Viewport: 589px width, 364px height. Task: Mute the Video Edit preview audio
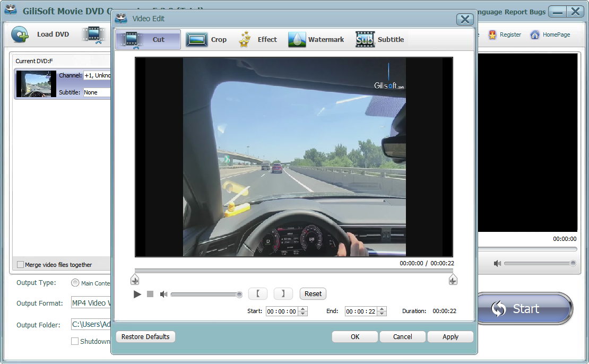163,294
